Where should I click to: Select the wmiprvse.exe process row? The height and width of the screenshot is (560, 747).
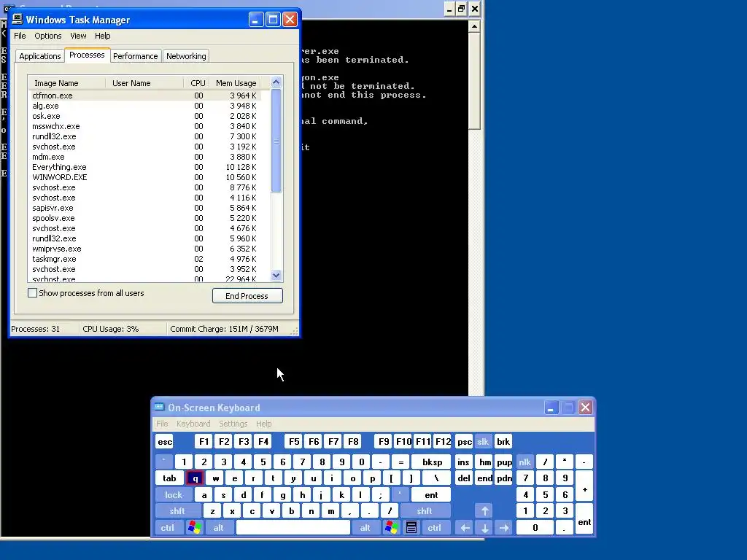(144, 249)
